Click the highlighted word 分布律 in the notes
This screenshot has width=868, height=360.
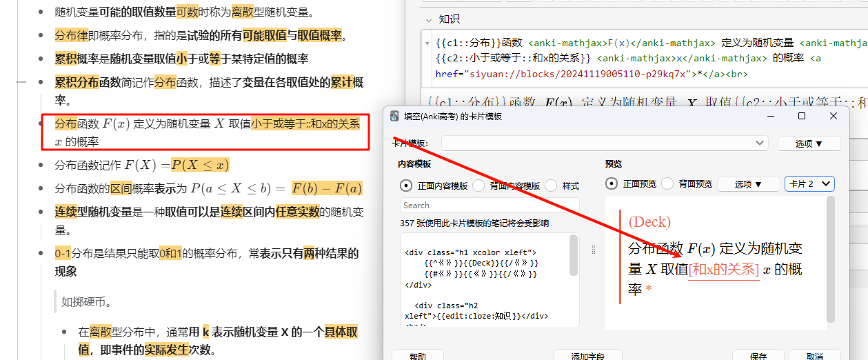tap(72, 36)
